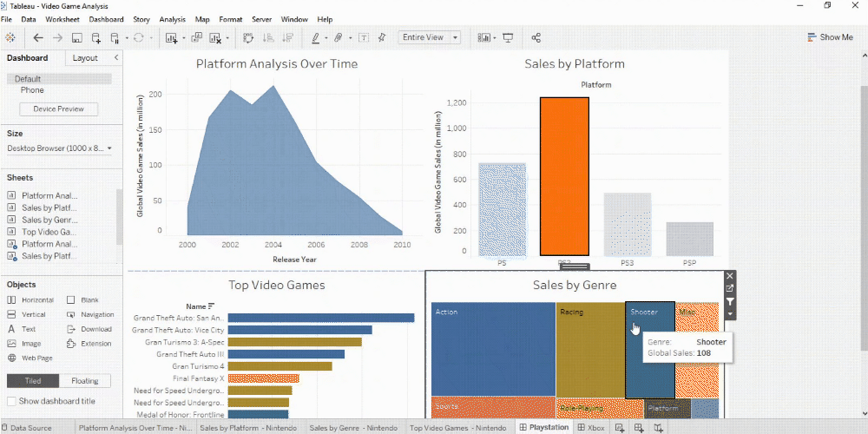This screenshot has width=868, height=434.
Task: Select Floating layout mode
Action: (x=85, y=381)
